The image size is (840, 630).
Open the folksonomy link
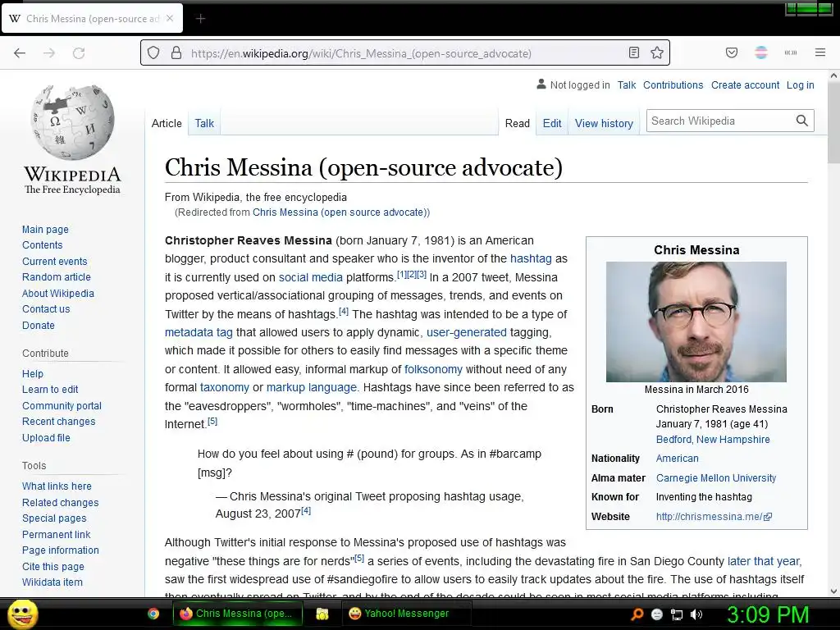[433, 369]
